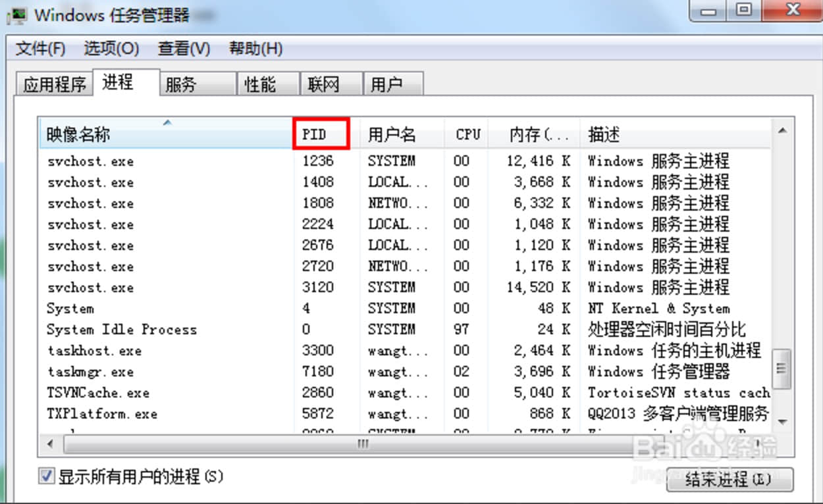Open the 应用程序 tab
Image resolution: width=823 pixels, height=504 pixels.
coord(55,85)
